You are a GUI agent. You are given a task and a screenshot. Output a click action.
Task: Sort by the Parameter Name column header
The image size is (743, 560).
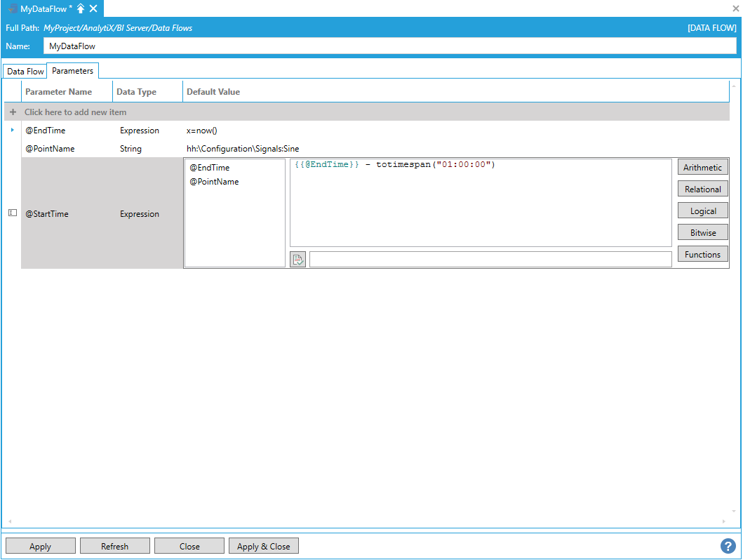pos(59,92)
